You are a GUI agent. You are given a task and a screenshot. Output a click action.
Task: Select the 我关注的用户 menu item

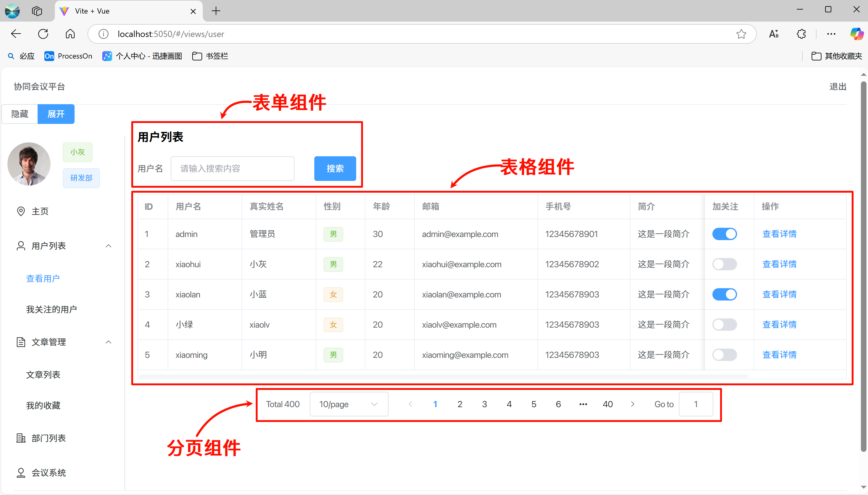point(51,309)
